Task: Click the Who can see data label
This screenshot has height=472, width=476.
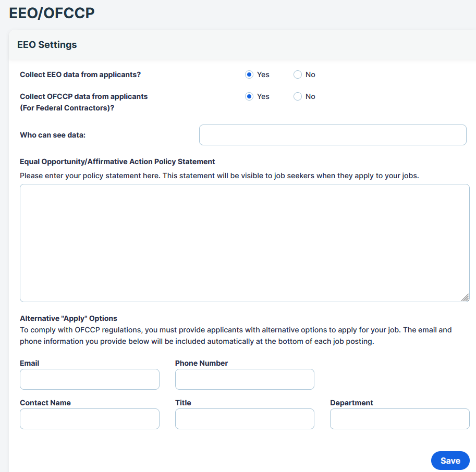Action: (53, 135)
